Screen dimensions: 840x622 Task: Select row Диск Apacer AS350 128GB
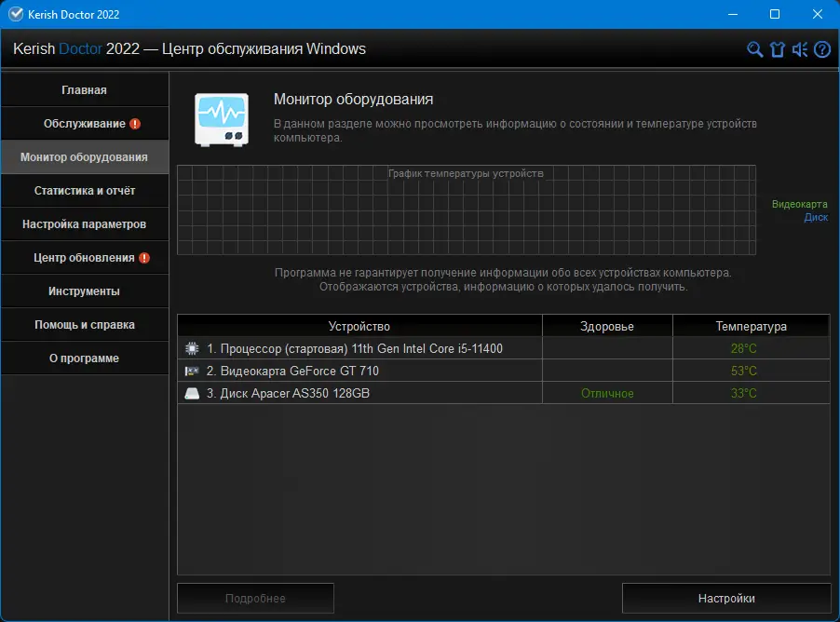point(504,393)
